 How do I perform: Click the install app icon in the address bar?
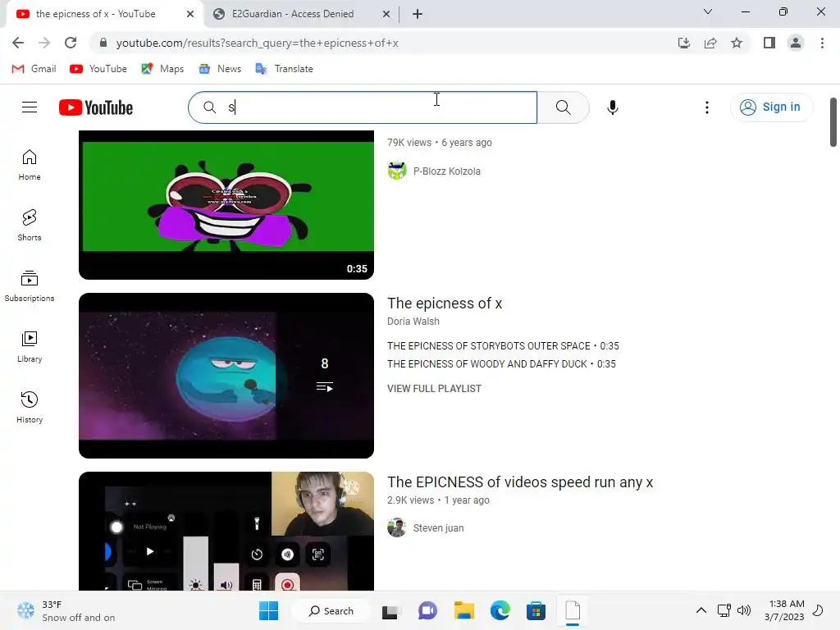point(683,43)
